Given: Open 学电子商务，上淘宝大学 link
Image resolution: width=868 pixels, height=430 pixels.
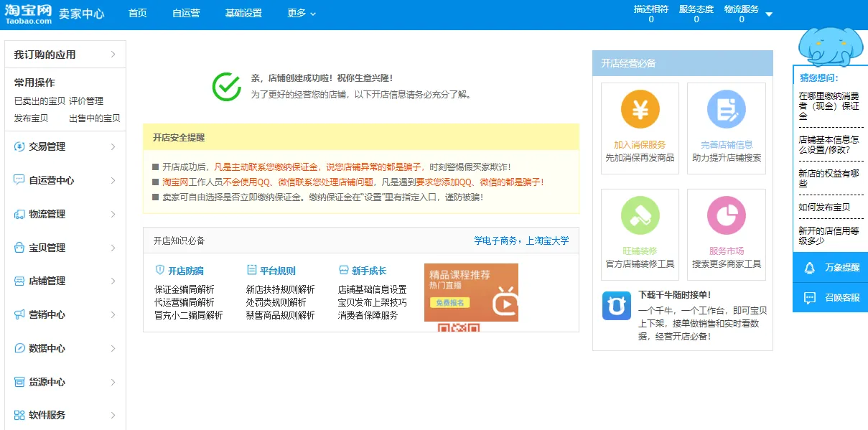Looking at the screenshot, I should [x=521, y=240].
